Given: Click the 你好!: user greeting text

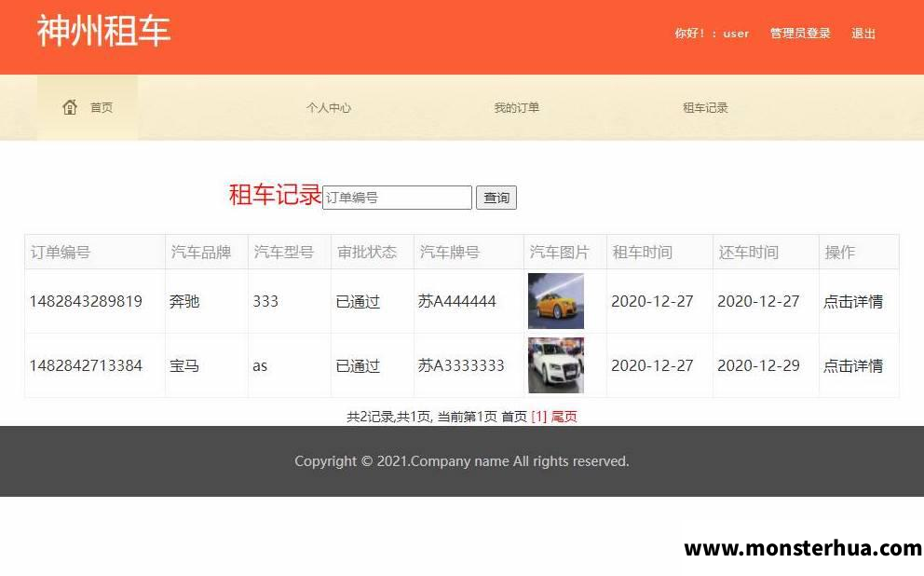Looking at the screenshot, I should point(712,34).
